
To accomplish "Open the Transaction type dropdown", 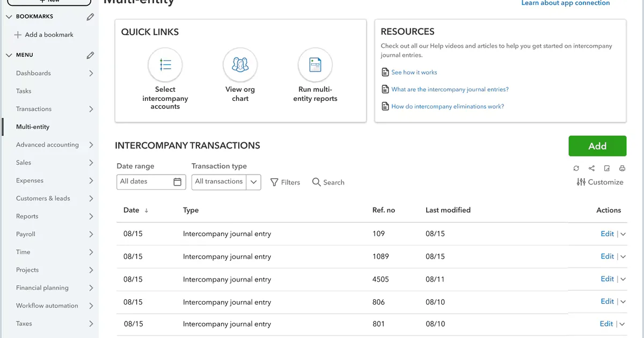I will click(253, 182).
